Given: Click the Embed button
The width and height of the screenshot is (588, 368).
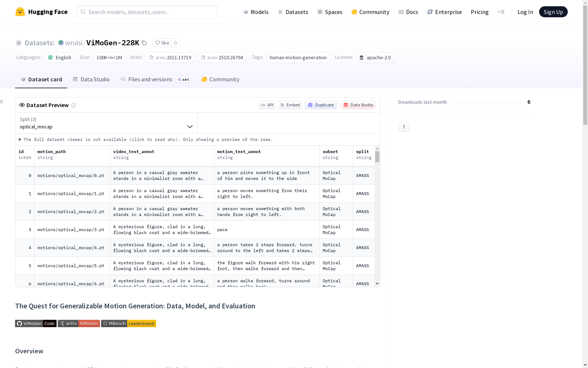Looking at the screenshot, I should pyautogui.click(x=290, y=105).
